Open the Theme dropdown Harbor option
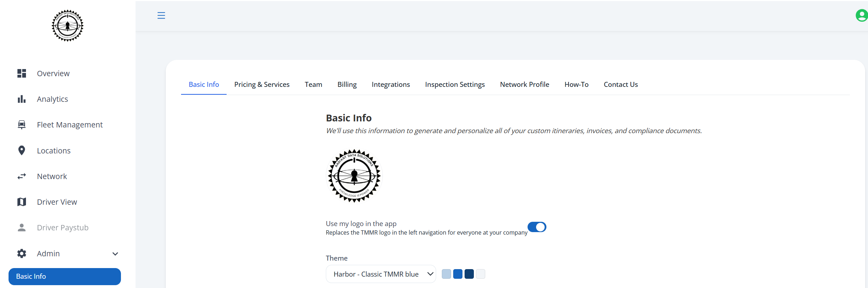This screenshot has width=868, height=288. click(381, 274)
